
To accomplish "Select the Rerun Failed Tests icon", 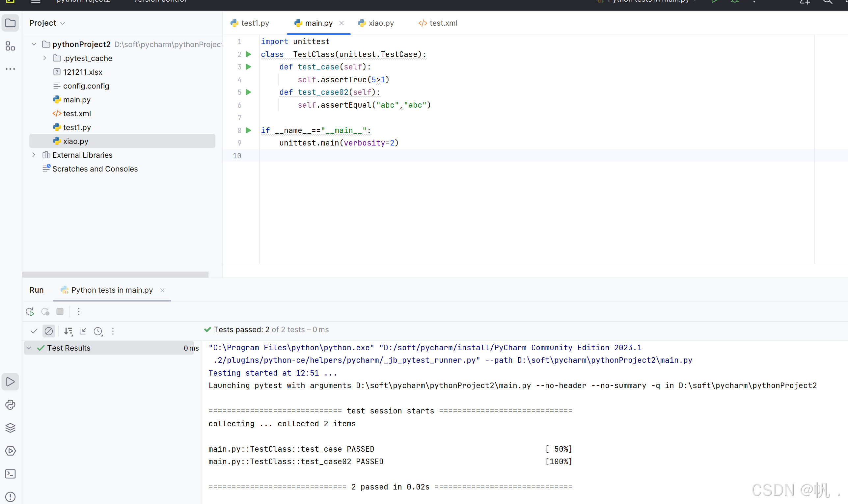I will (x=45, y=311).
